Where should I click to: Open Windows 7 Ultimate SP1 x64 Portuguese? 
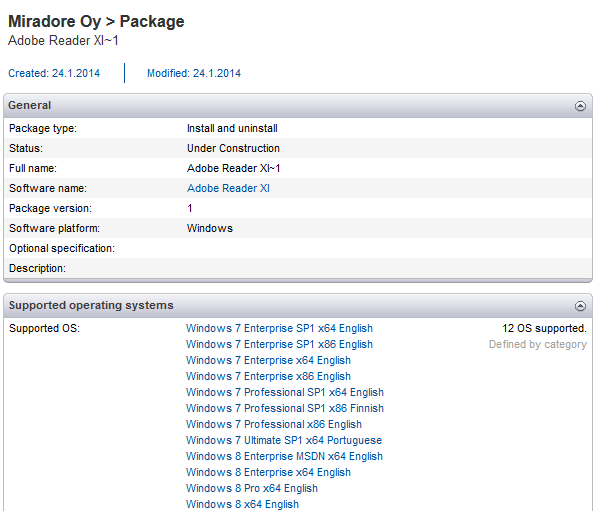284,440
